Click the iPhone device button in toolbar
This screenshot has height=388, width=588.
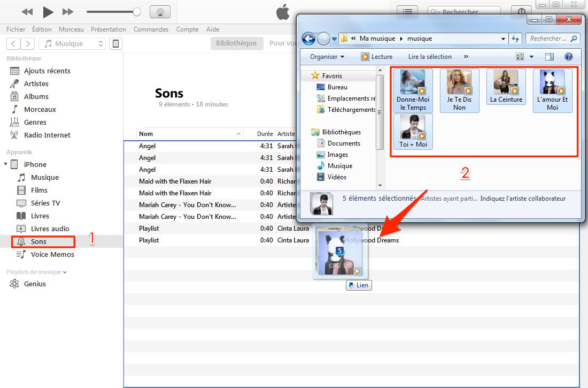[116, 43]
